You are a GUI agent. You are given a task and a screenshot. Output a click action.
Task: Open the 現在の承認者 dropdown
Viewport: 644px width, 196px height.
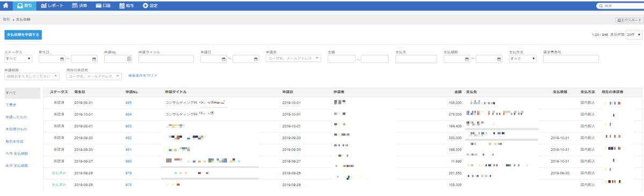coord(94,76)
